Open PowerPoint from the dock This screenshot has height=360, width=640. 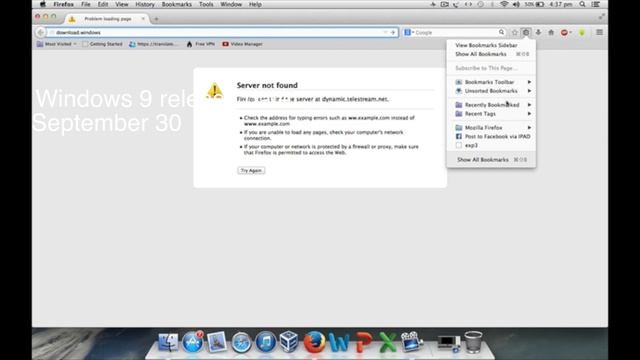tap(363, 342)
